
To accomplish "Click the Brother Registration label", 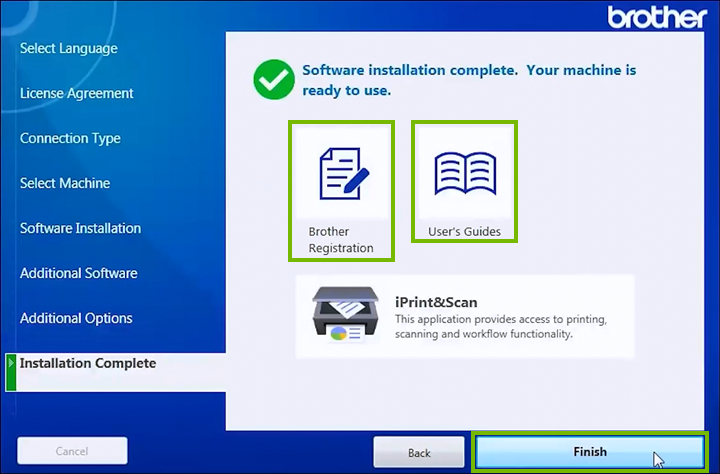I will pyautogui.click(x=341, y=240).
